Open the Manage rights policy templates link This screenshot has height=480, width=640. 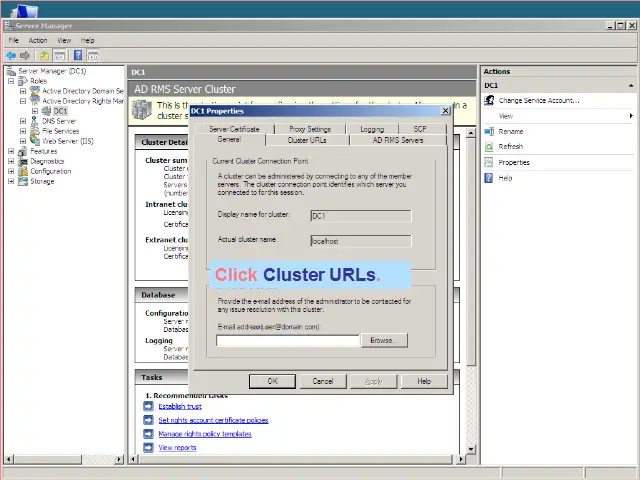pyautogui.click(x=205, y=434)
